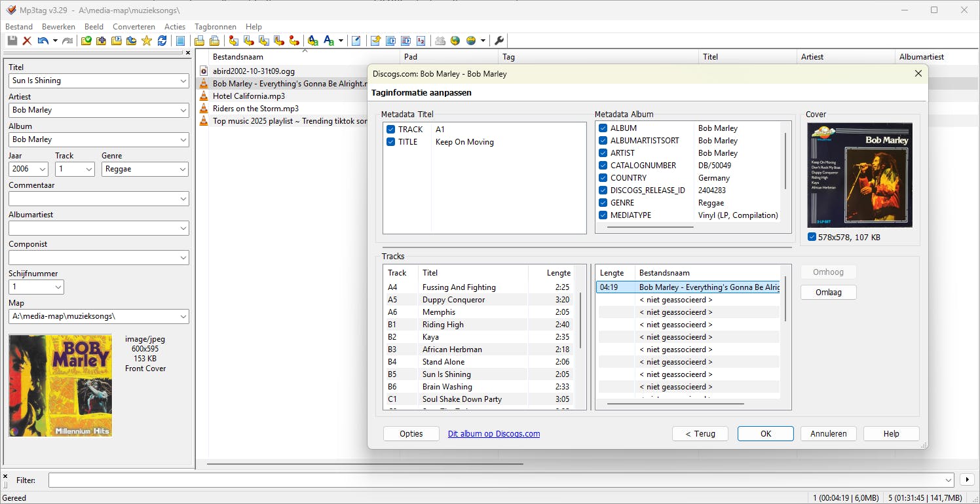
Task: Open the Converteren menu
Action: (134, 27)
